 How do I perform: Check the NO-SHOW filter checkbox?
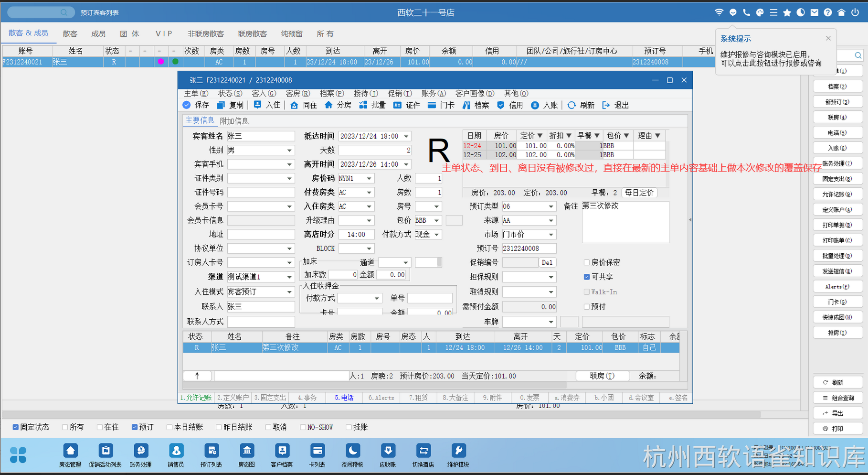tap(303, 427)
